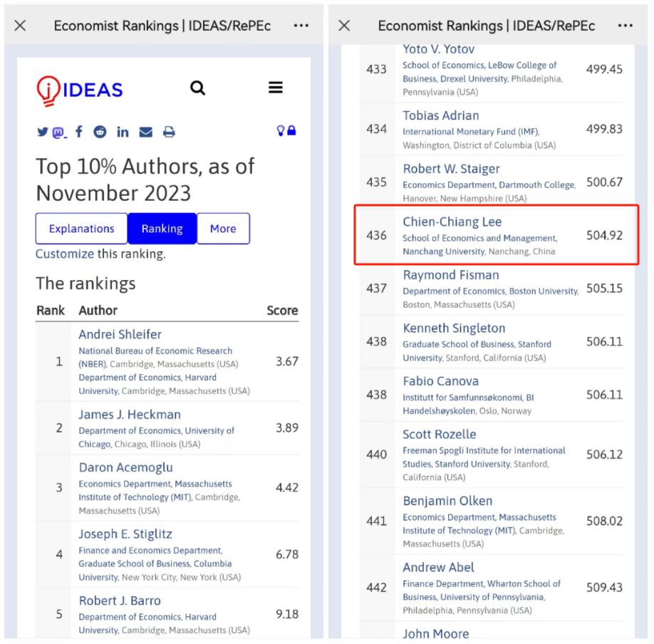The width and height of the screenshot is (654, 644).
Task: Share via Mastodon icon
Action: [x=59, y=133]
